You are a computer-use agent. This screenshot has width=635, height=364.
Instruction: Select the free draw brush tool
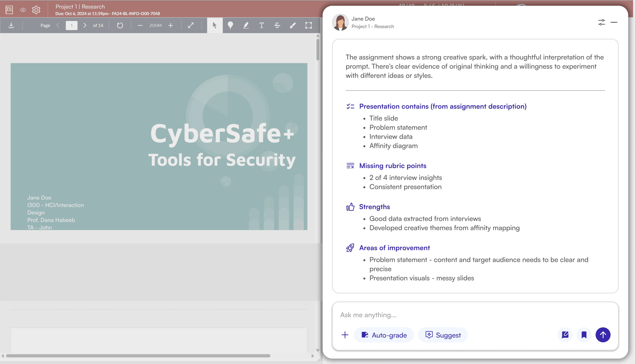(x=293, y=25)
